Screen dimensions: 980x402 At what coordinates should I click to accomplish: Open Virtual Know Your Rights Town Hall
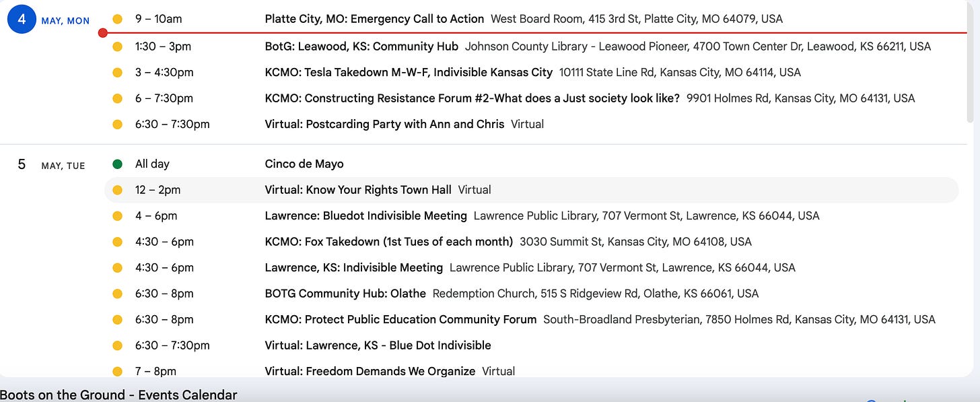(x=532, y=190)
